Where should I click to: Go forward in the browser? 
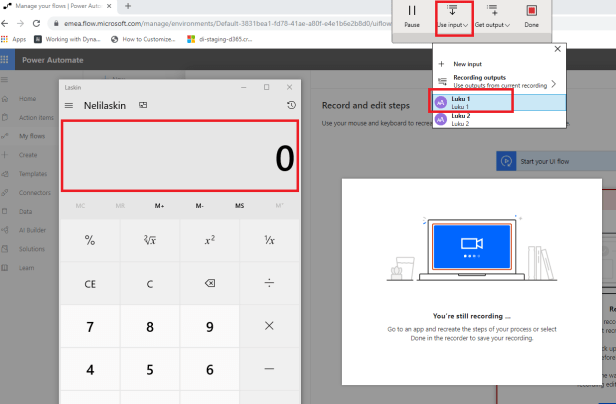pos(20,23)
